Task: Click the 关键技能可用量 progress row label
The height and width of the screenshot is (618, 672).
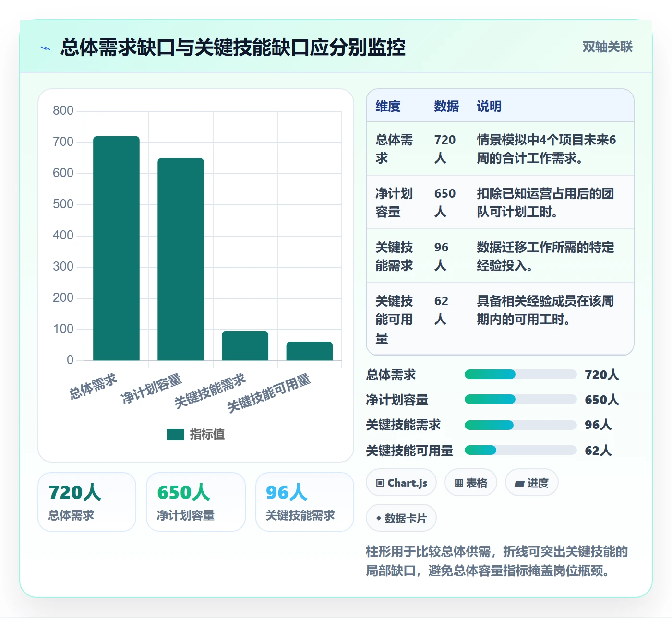Action: [409, 451]
